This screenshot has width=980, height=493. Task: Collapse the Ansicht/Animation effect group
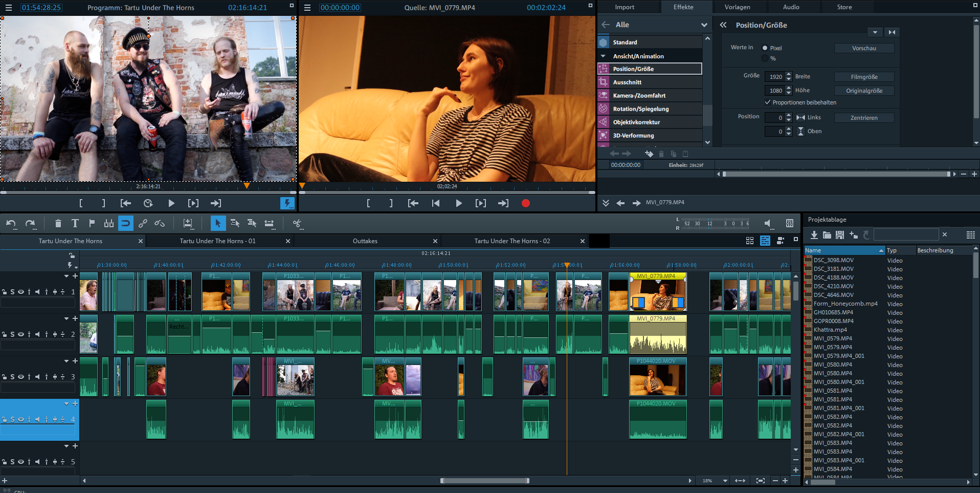604,56
